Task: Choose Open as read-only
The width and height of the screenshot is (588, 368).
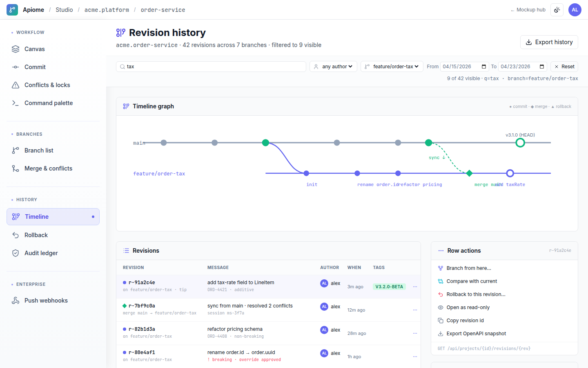Action: click(x=504, y=307)
